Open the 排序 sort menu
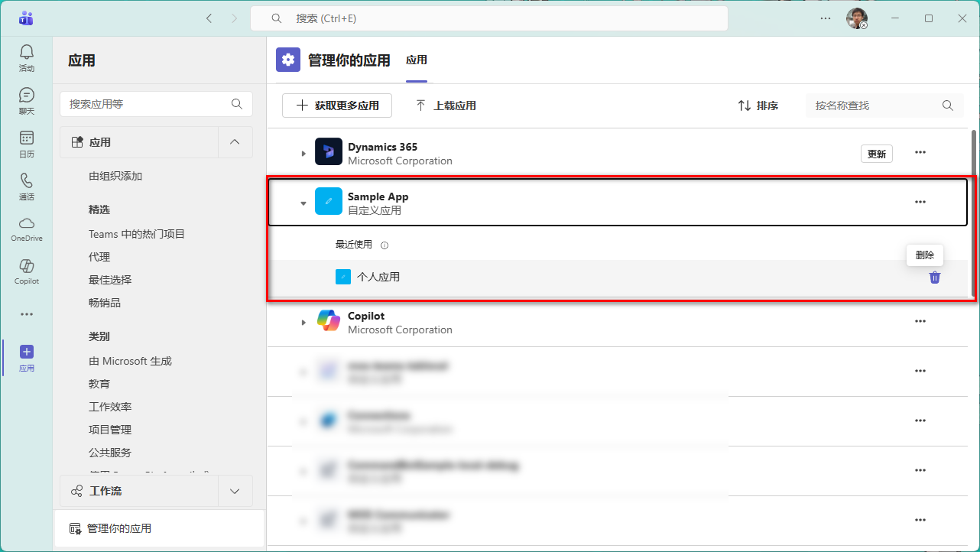 point(758,106)
